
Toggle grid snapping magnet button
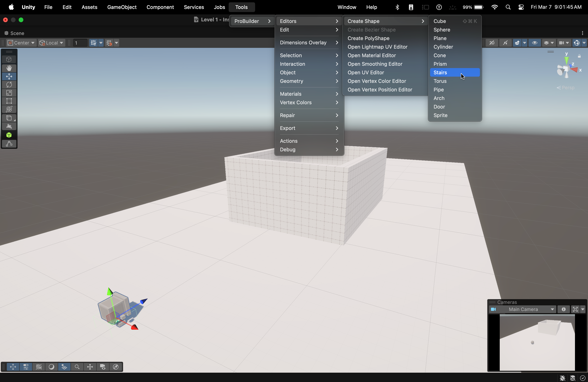click(109, 43)
